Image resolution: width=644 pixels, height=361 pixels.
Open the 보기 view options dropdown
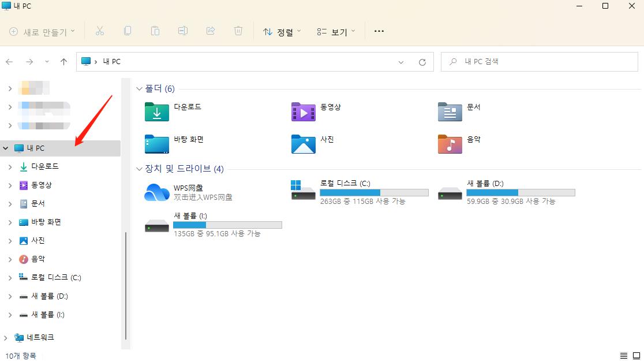(333, 31)
